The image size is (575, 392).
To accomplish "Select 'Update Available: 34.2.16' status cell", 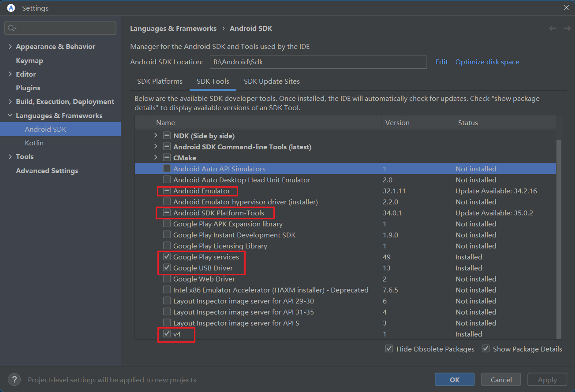I will [x=496, y=191].
